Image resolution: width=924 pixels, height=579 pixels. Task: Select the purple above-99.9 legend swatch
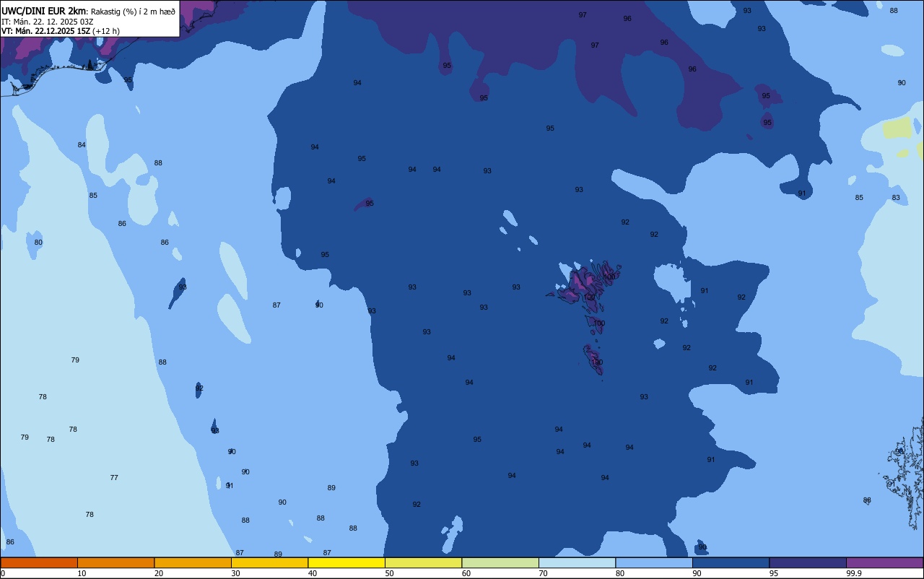pyautogui.click(x=884, y=562)
